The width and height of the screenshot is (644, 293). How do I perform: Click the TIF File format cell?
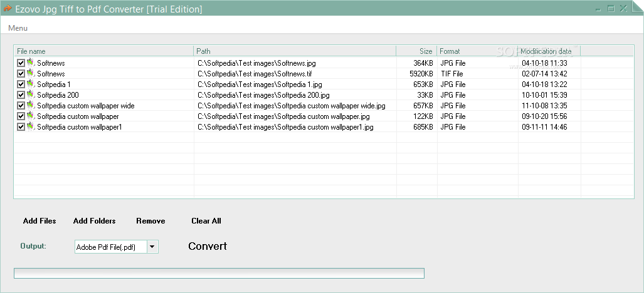(451, 74)
